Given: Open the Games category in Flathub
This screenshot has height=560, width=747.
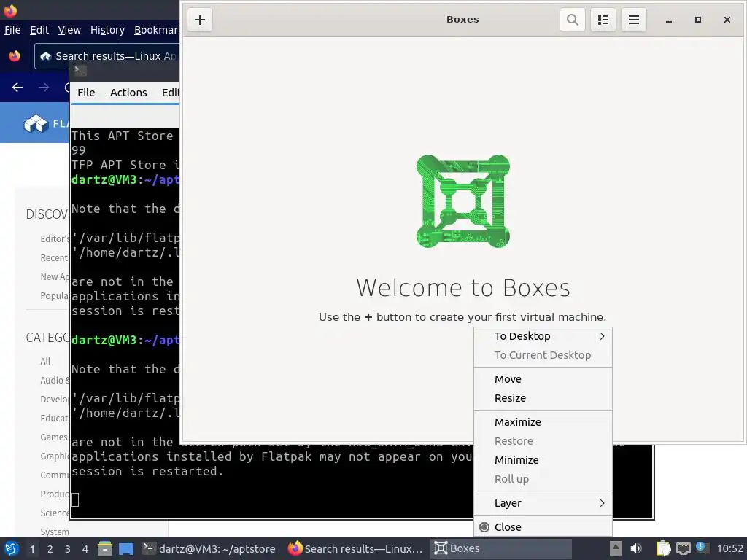Looking at the screenshot, I should pos(54,437).
